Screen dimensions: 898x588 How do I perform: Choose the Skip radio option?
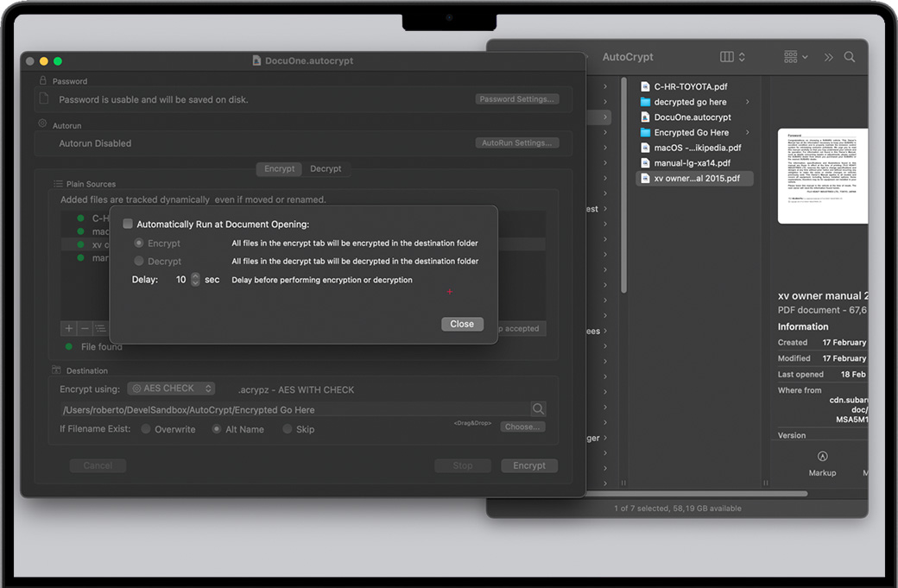pos(288,429)
